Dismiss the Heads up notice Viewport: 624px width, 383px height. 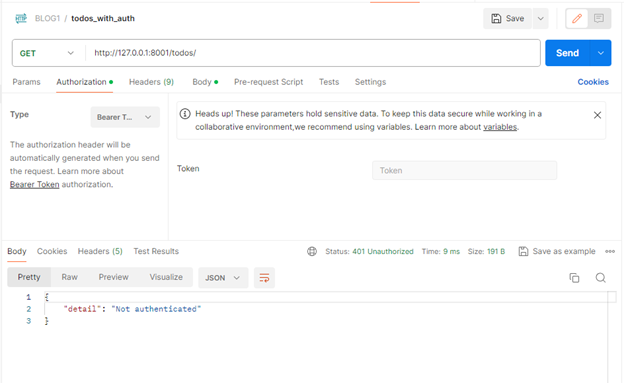pyautogui.click(x=597, y=115)
